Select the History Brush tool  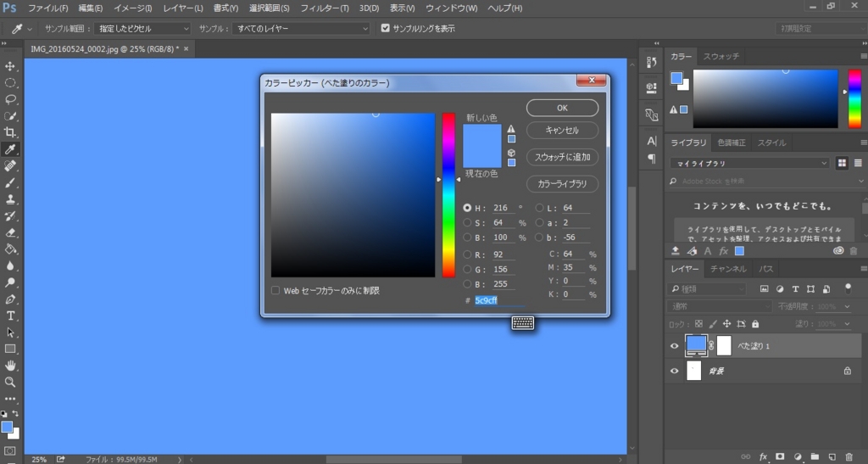pyautogui.click(x=10, y=216)
